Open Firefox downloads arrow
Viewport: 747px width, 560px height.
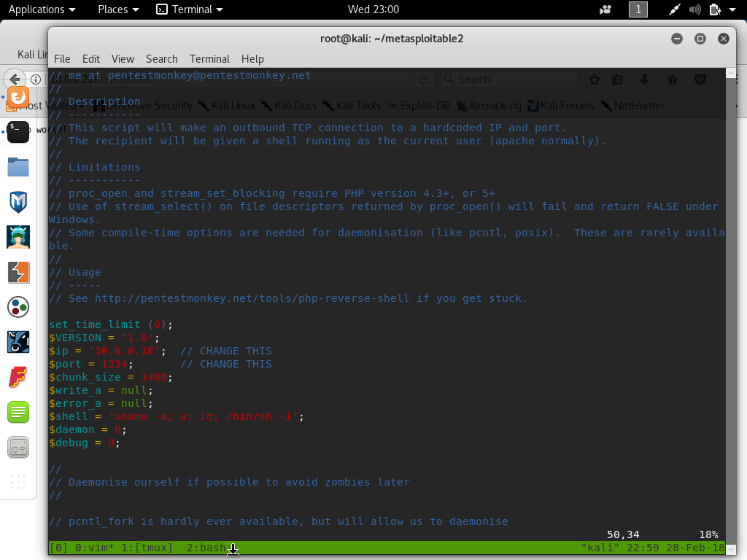[645, 79]
